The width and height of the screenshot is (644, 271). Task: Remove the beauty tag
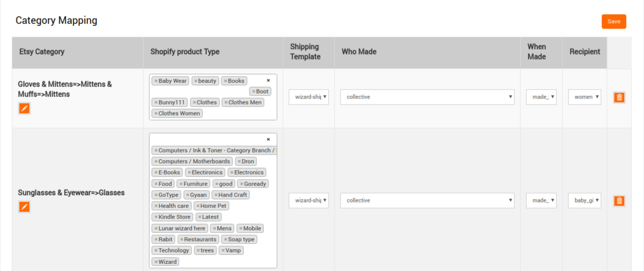pos(195,81)
